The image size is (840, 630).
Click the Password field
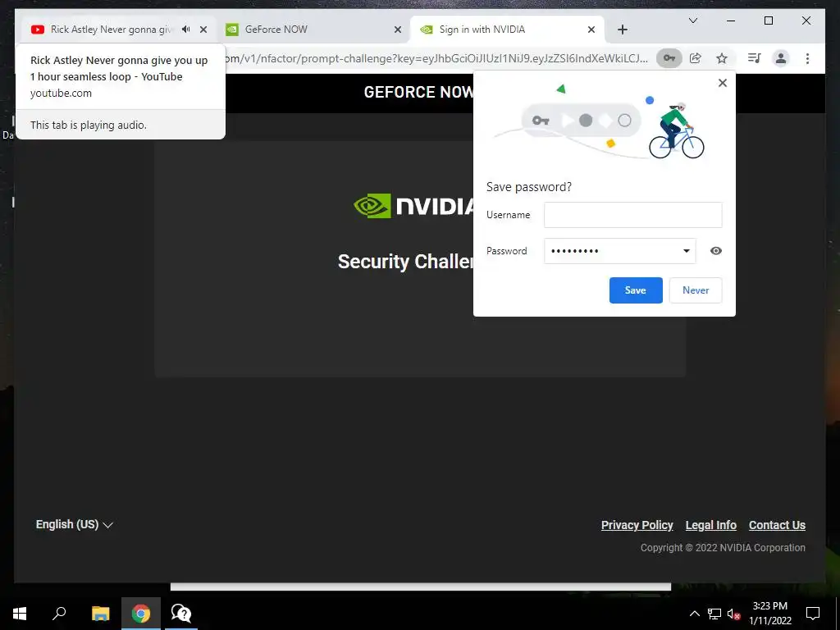click(620, 251)
